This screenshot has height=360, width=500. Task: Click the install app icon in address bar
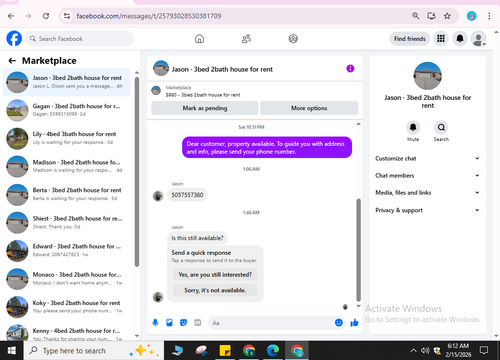432,16
